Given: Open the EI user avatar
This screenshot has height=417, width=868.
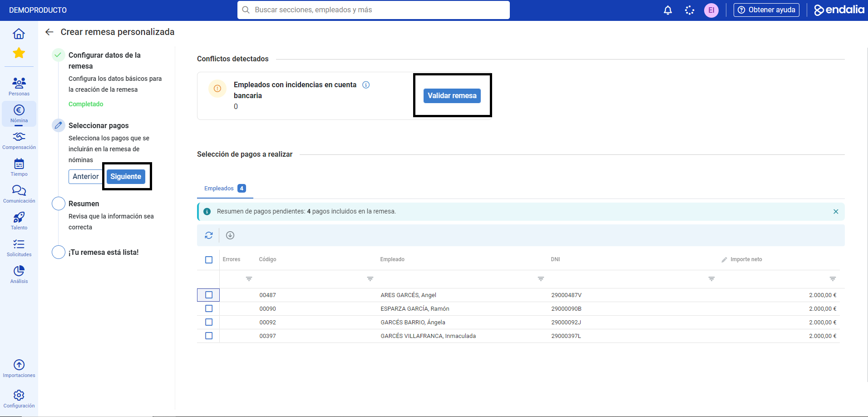Looking at the screenshot, I should [711, 10].
